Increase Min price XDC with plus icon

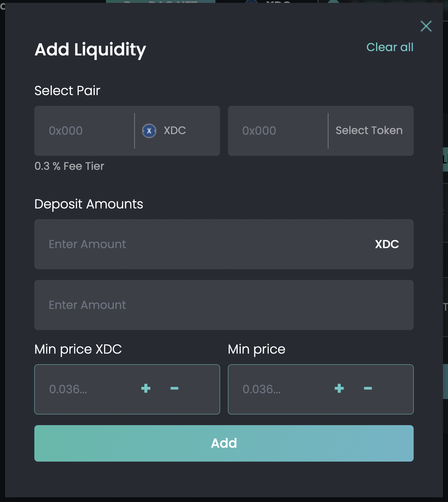click(146, 389)
